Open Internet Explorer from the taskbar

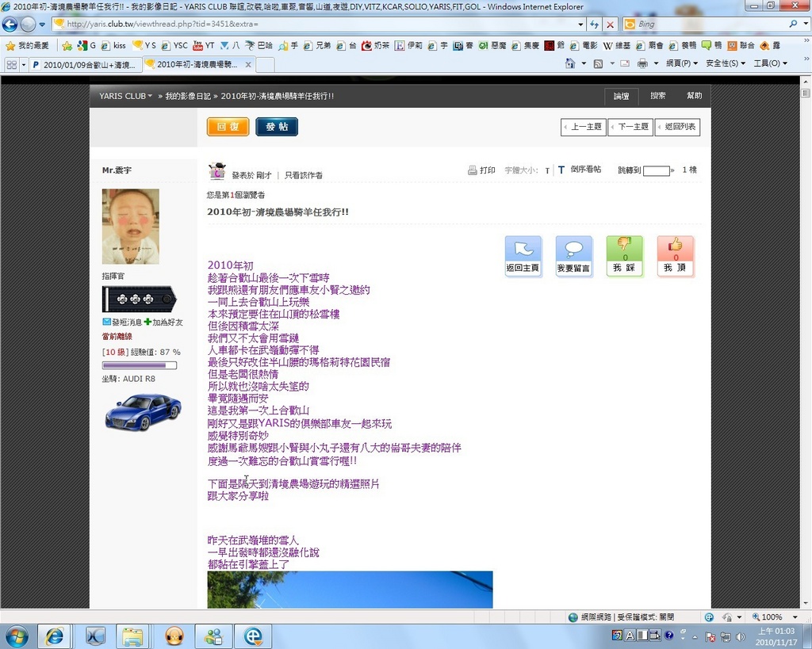[55, 636]
